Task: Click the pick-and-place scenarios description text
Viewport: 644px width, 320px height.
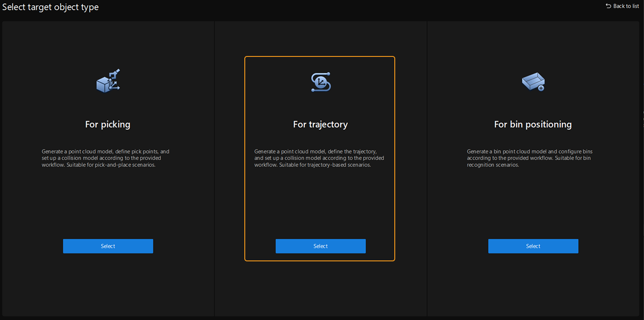Action: pyautogui.click(x=105, y=158)
